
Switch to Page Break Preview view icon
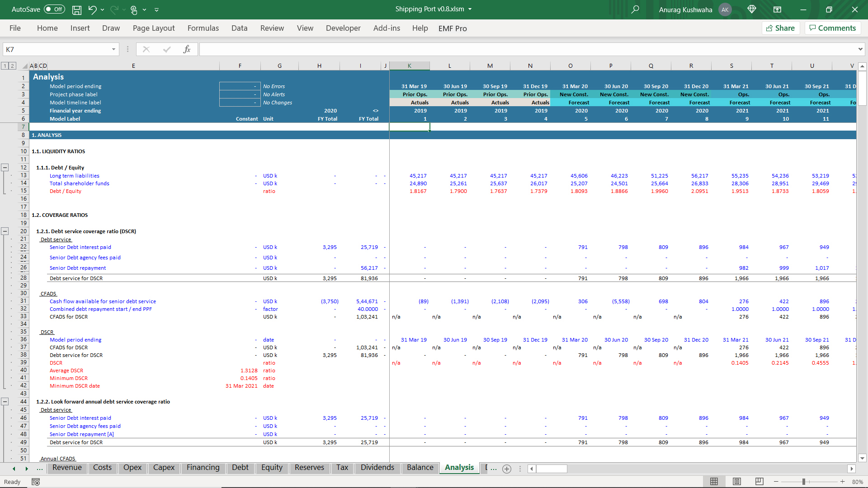(x=759, y=482)
